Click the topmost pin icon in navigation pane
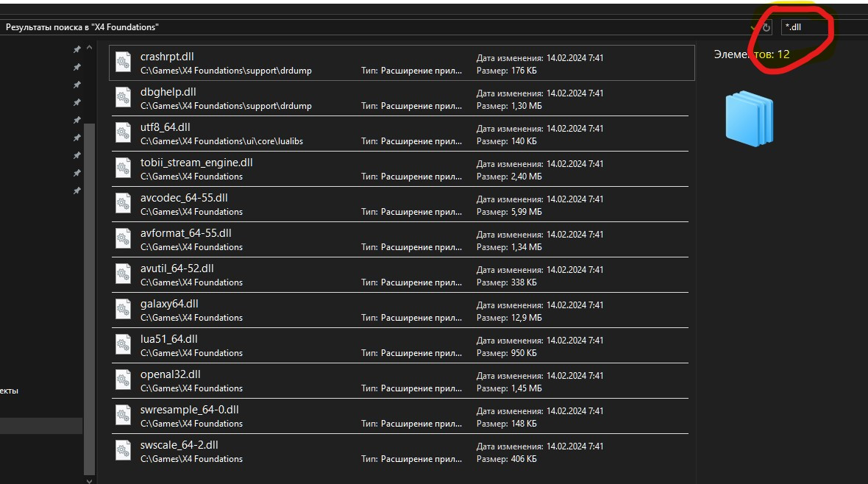This screenshot has height=484, width=868. [x=77, y=49]
